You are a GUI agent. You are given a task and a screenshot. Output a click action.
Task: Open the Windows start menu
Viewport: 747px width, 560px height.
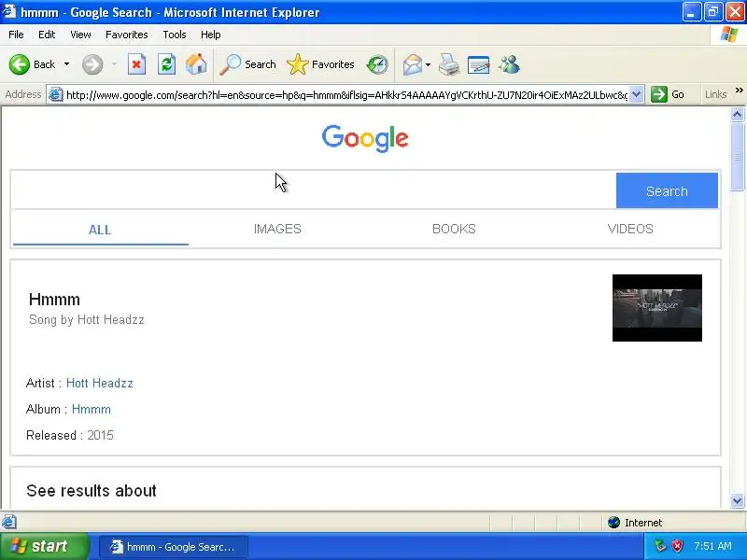(x=44, y=546)
